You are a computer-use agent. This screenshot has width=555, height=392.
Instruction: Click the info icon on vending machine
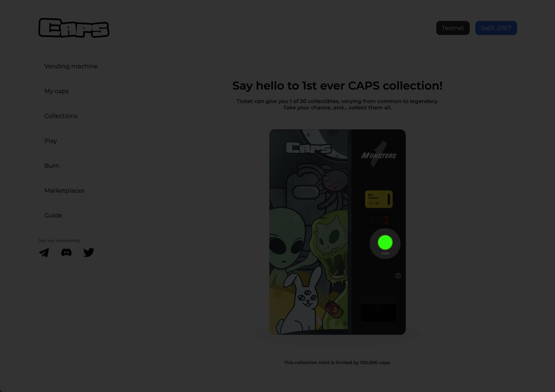(x=398, y=276)
